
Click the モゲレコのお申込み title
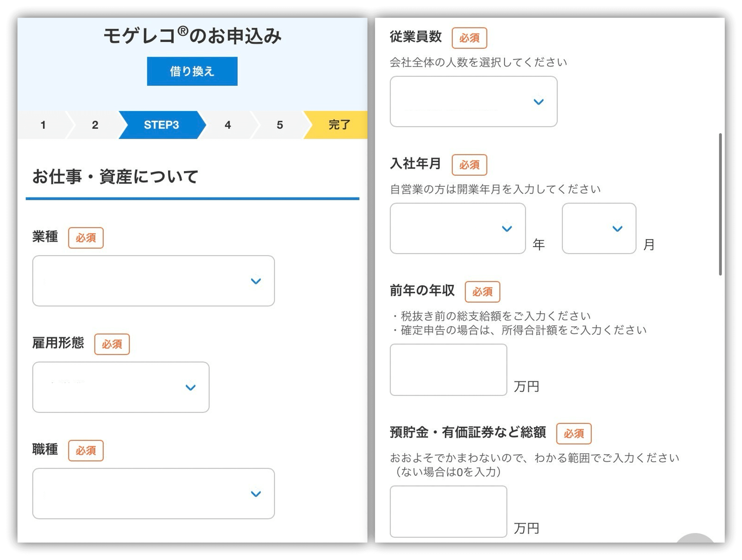coord(192,35)
